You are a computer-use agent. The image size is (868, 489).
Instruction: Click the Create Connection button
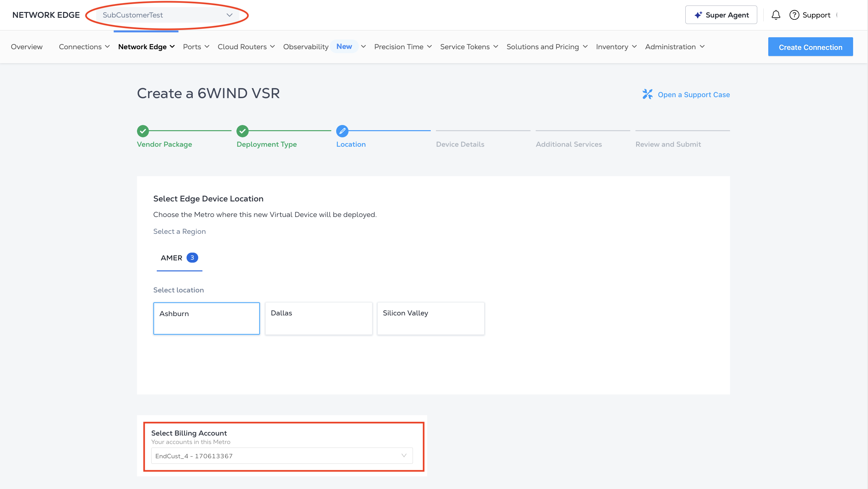click(x=810, y=47)
